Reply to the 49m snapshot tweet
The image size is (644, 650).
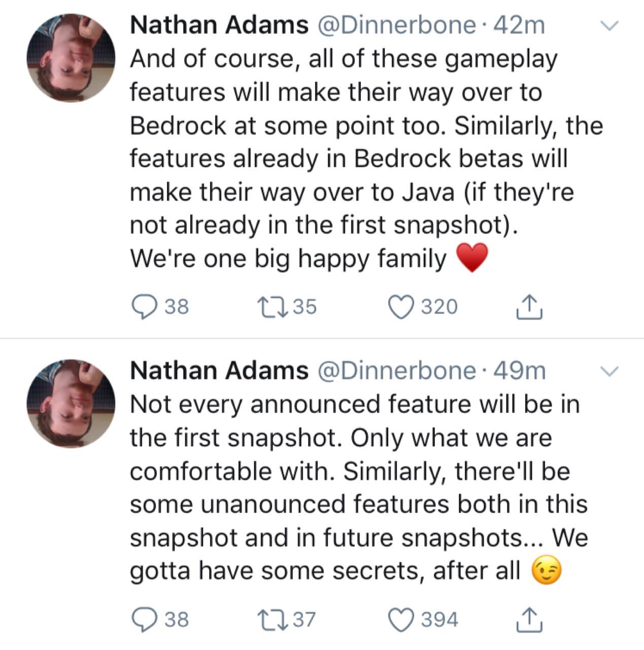tap(144, 620)
